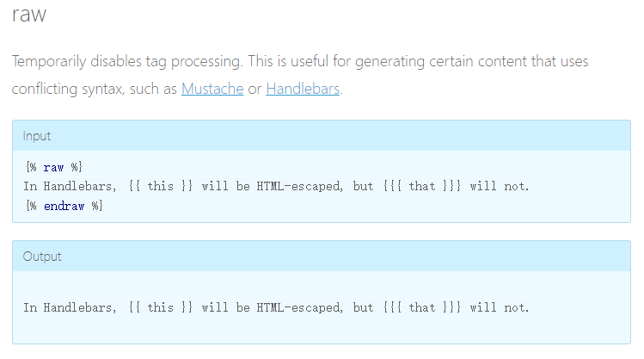The width and height of the screenshot is (644, 359).
Task: Open the Mustache link
Action: tap(212, 89)
